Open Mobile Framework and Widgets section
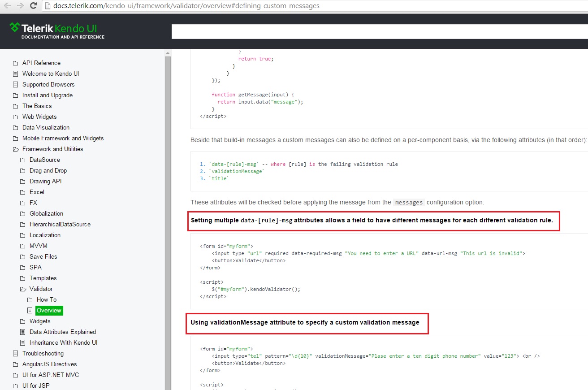This screenshot has width=588, height=390. pyautogui.click(x=63, y=139)
